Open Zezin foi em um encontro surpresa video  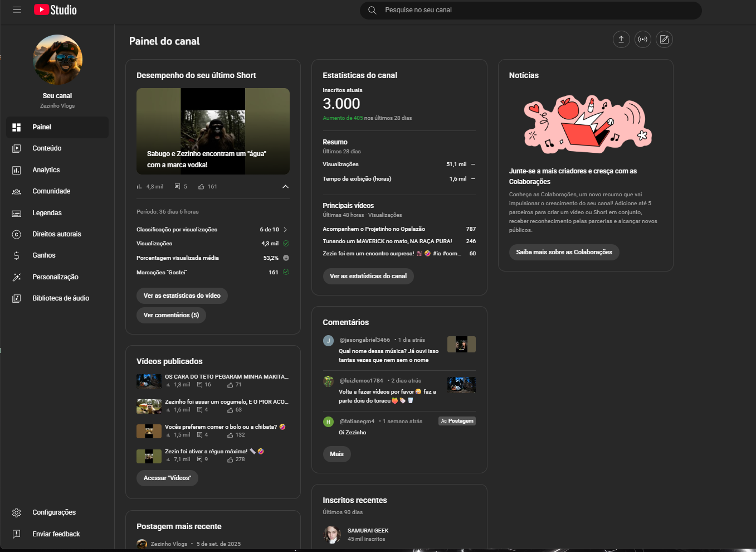392,254
